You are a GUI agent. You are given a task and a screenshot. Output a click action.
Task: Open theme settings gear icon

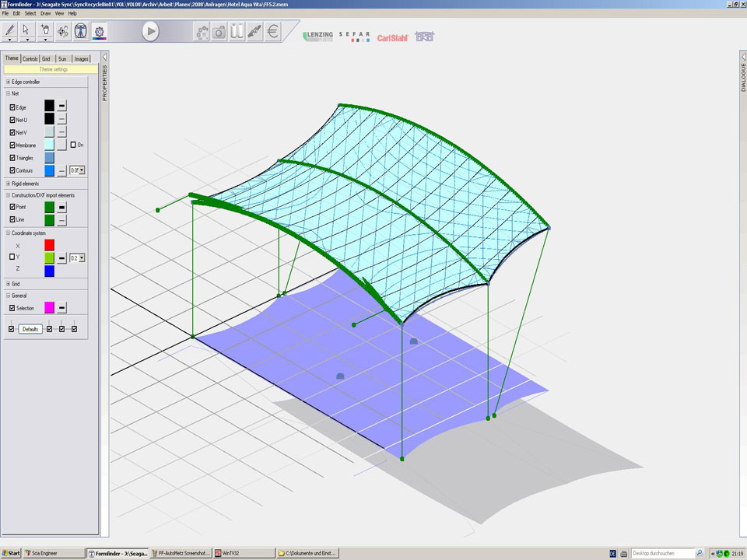coord(99,31)
